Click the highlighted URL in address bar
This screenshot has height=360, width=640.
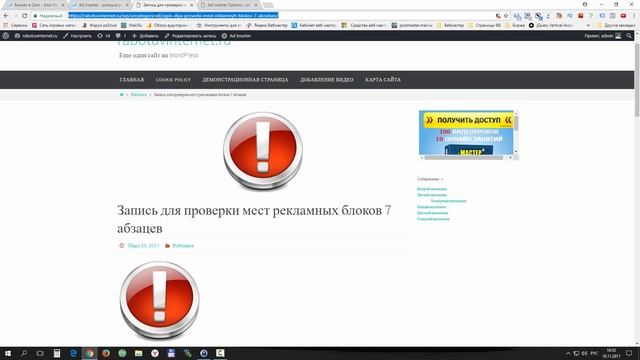(173, 16)
